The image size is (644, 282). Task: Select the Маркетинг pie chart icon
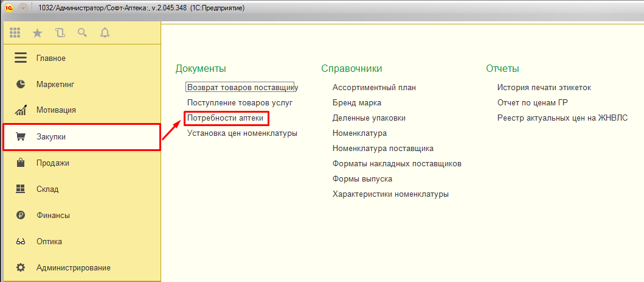click(21, 84)
